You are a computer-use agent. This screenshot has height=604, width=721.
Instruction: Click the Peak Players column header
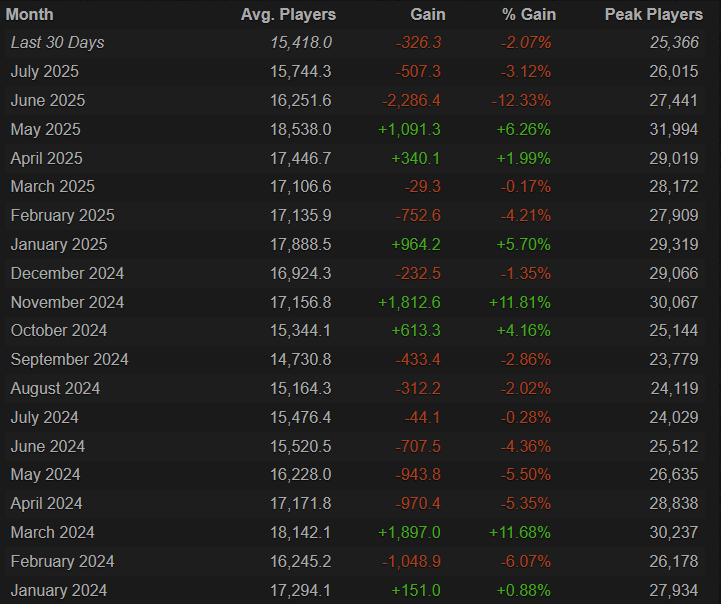pos(652,15)
